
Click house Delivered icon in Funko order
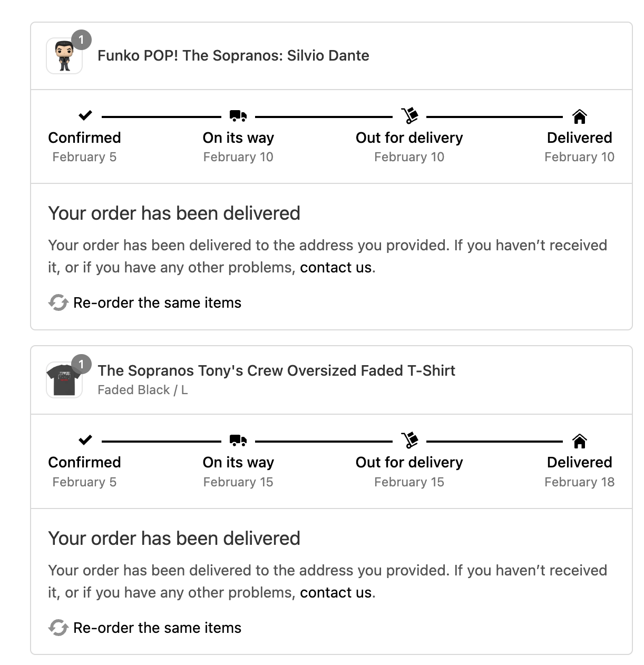[x=579, y=116]
